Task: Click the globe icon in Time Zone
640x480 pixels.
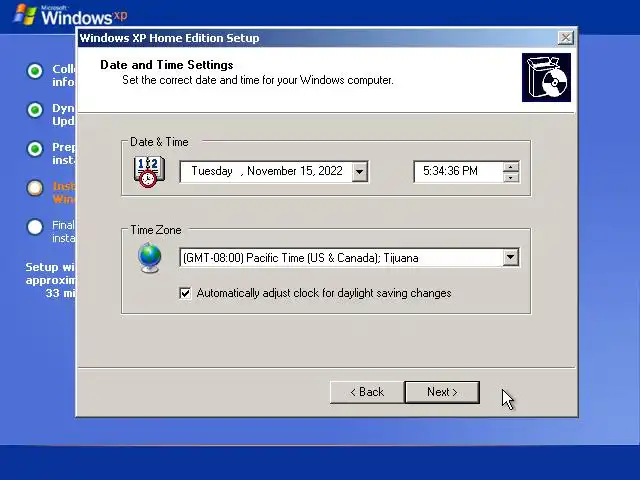Action: 150,258
